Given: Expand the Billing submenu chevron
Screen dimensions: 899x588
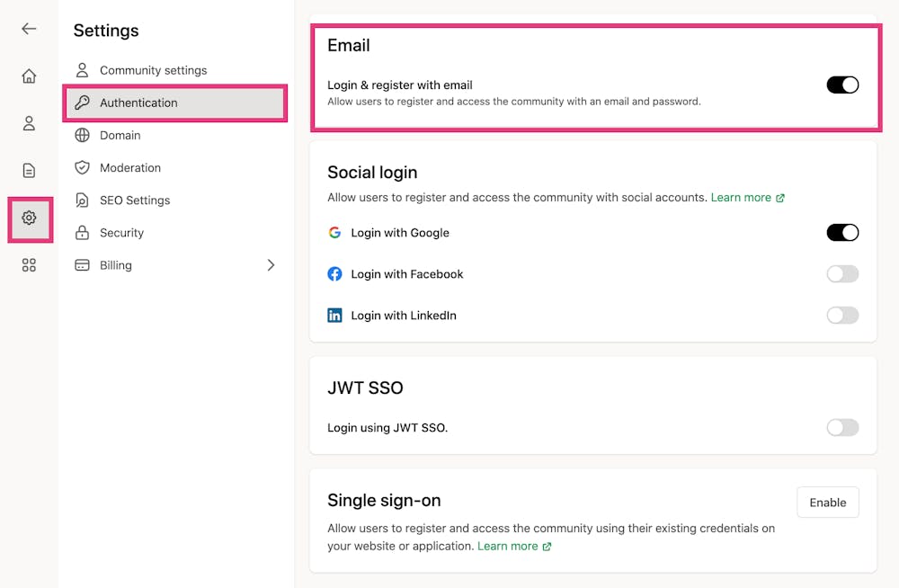Looking at the screenshot, I should click(x=271, y=265).
